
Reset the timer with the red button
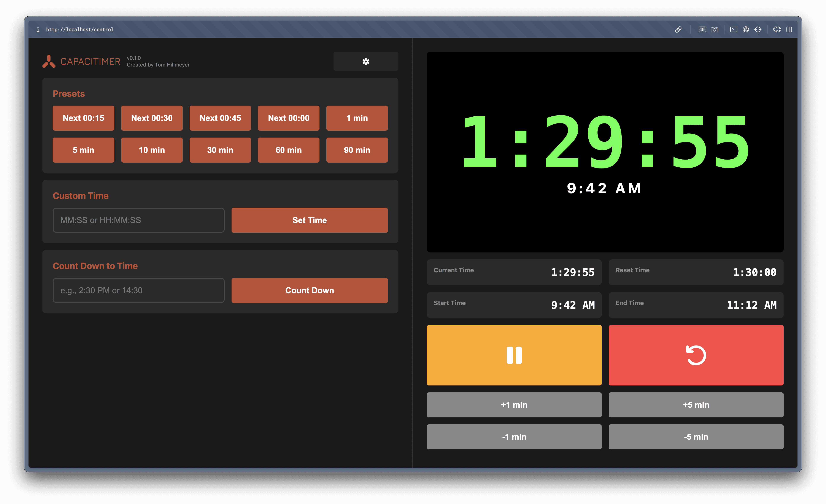[x=696, y=355]
